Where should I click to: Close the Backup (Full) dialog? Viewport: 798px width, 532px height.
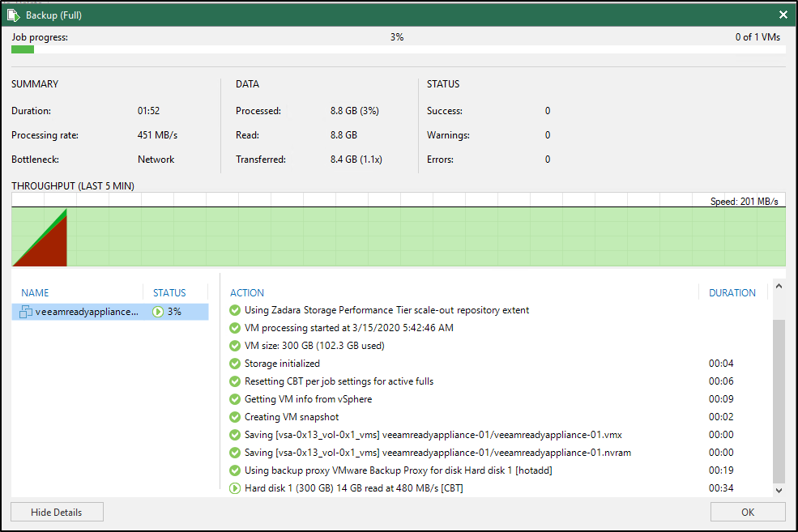(783, 15)
